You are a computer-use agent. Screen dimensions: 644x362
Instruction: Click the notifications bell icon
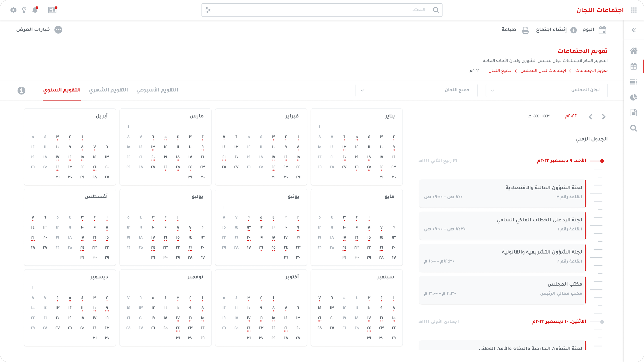click(35, 10)
